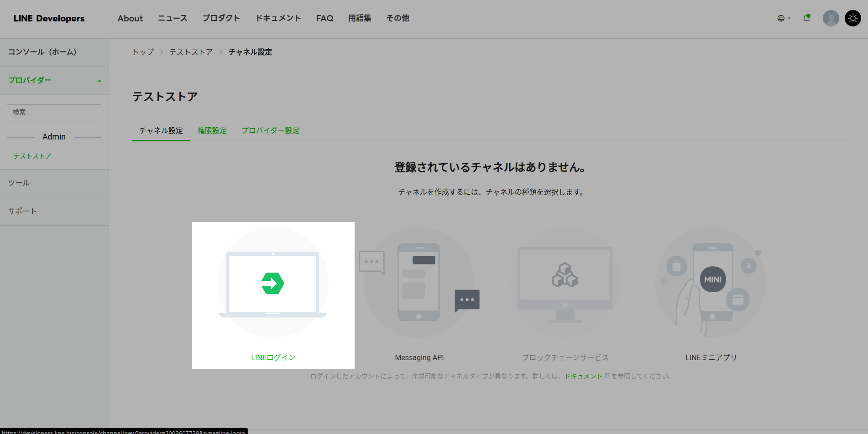
Task: Collapse the プロバイダー sidebar section
Action: click(54, 81)
